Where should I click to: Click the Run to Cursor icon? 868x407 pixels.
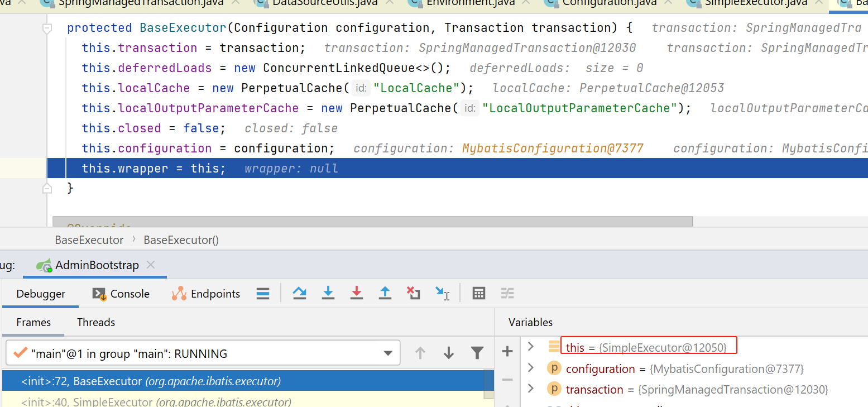click(443, 293)
